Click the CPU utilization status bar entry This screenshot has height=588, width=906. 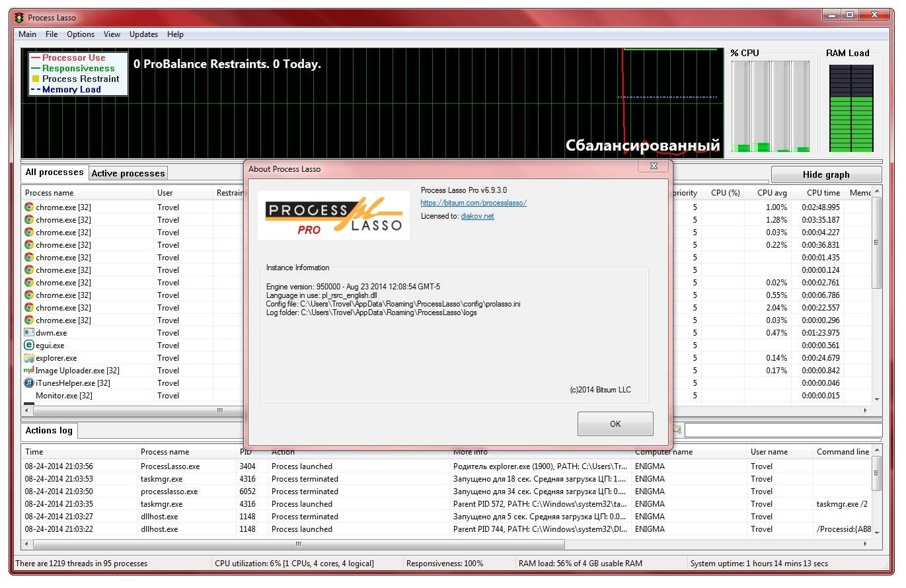(x=294, y=564)
